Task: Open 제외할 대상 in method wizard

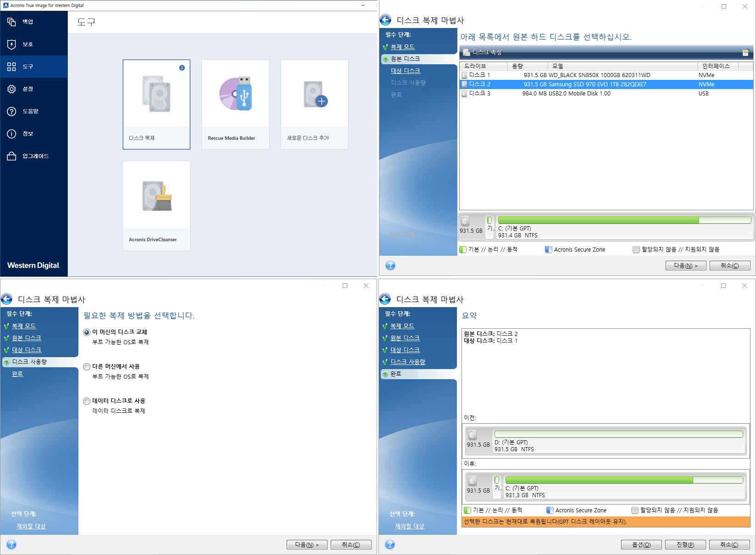Action: [x=31, y=526]
